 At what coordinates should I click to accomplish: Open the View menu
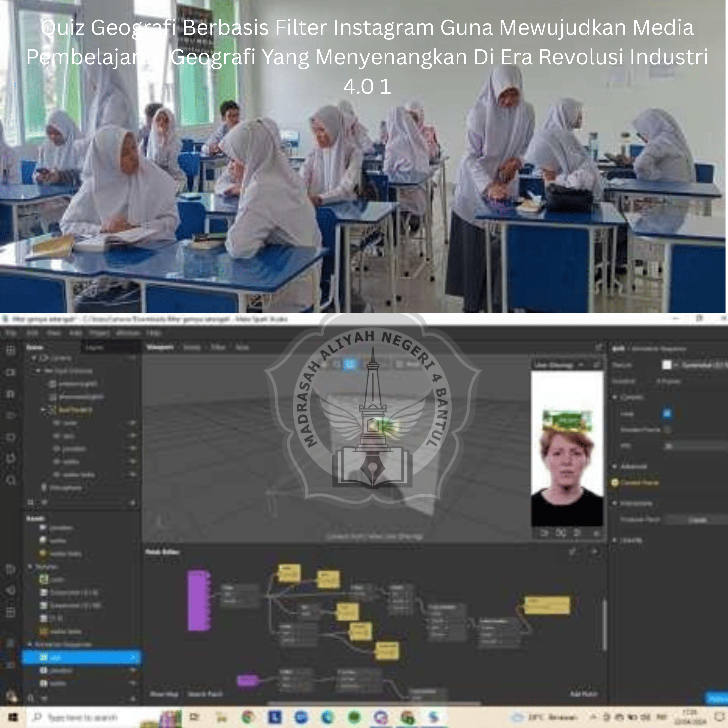coord(54,333)
